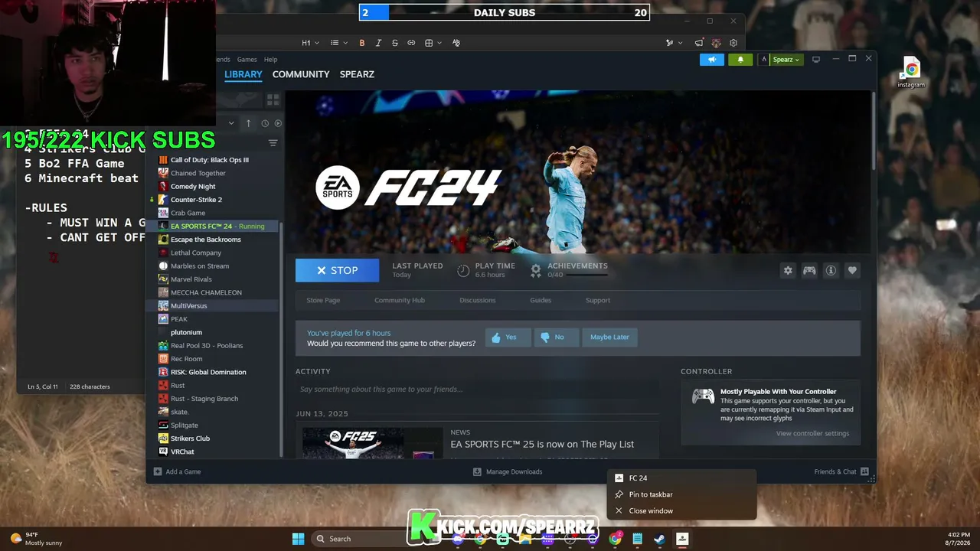Open the game settings gear in Steam
The height and width of the screenshot is (551, 980).
[788, 270]
